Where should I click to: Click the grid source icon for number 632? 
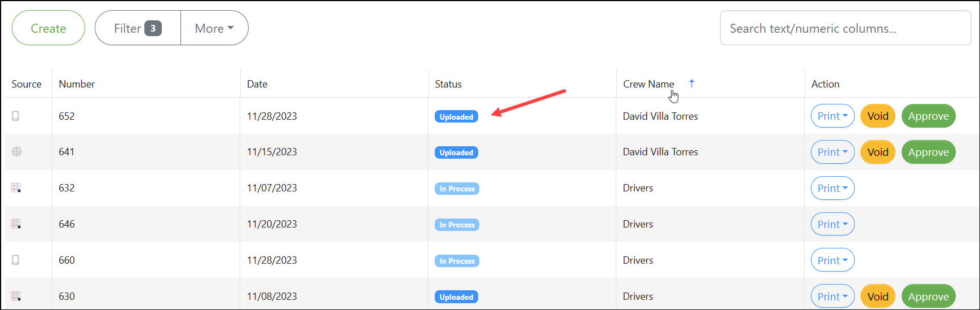(x=16, y=187)
